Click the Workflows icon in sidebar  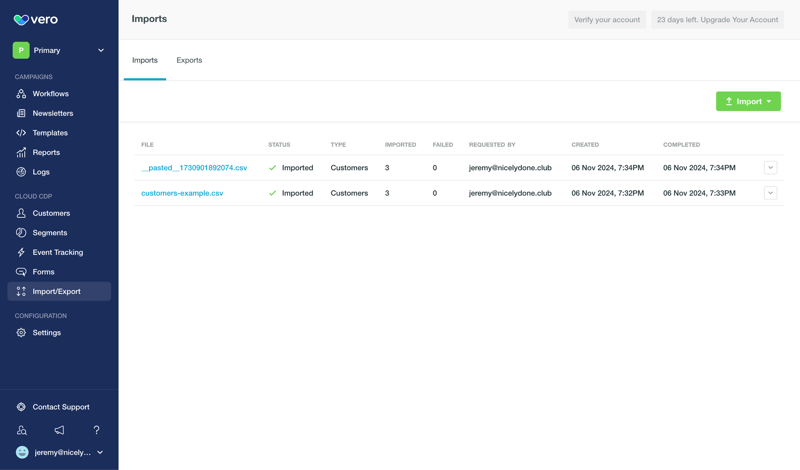tap(21, 94)
